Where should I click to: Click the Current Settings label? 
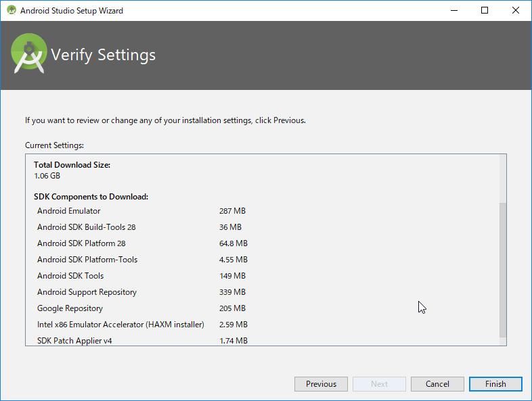tap(54, 145)
